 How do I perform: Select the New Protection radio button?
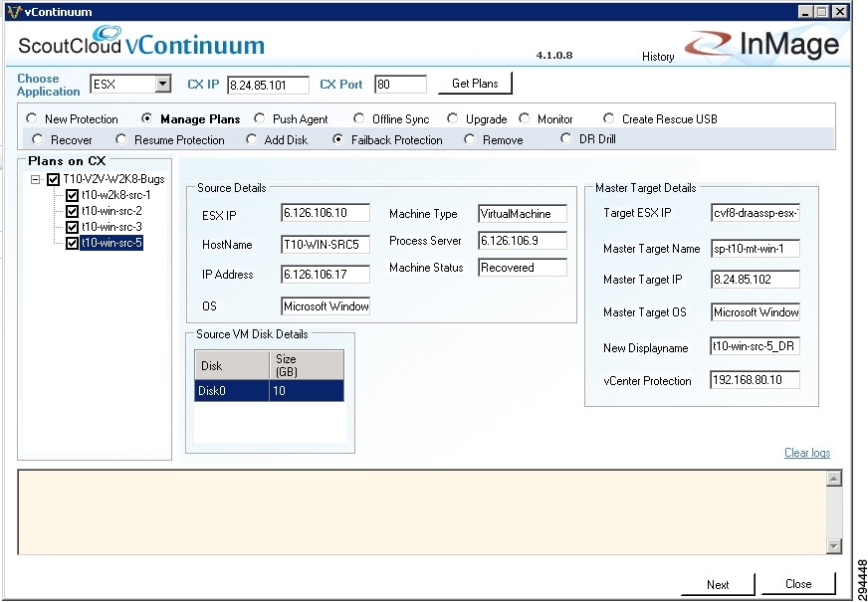(x=32, y=118)
